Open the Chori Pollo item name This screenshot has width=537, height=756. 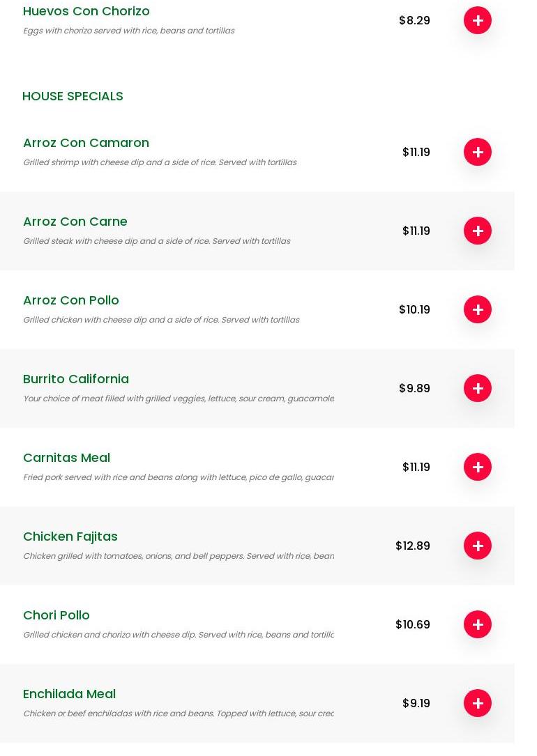pyautogui.click(x=56, y=615)
